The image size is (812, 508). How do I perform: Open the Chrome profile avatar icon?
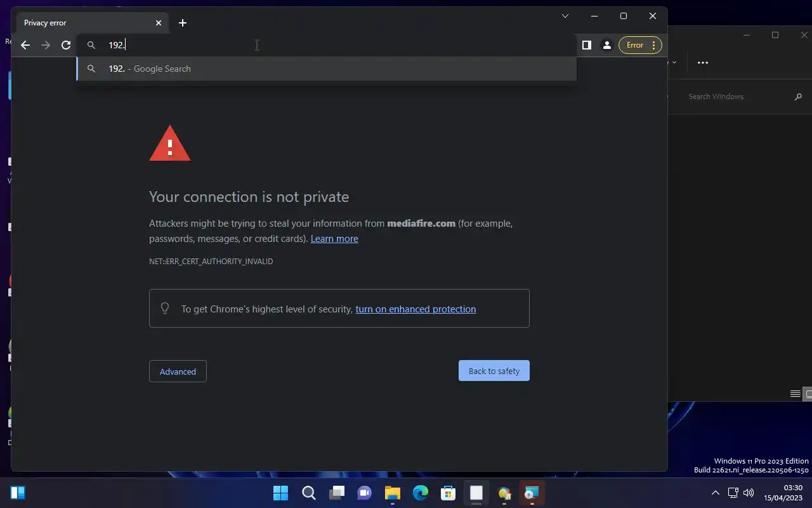[x=607, y=45]
